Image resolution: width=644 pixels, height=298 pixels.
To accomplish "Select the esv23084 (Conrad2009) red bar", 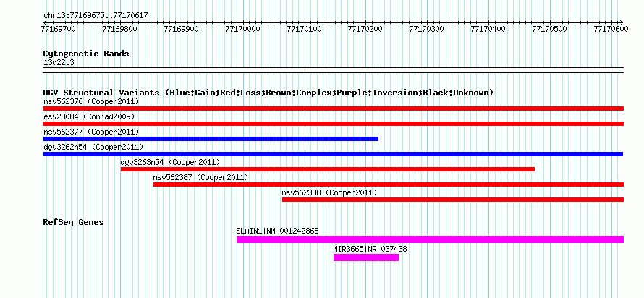I will (x=333, y=124).
